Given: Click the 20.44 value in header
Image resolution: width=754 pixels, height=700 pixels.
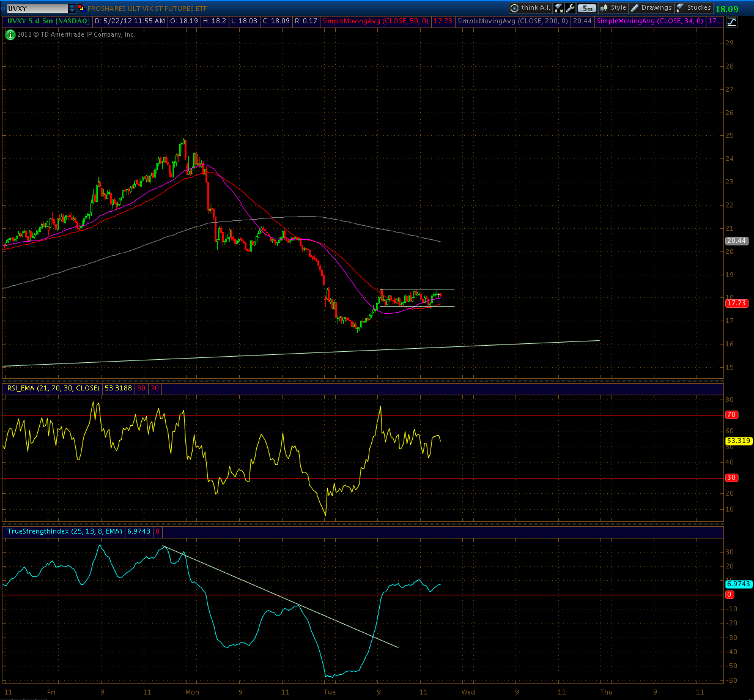Looking at the screenshot, I should [582, 21].
